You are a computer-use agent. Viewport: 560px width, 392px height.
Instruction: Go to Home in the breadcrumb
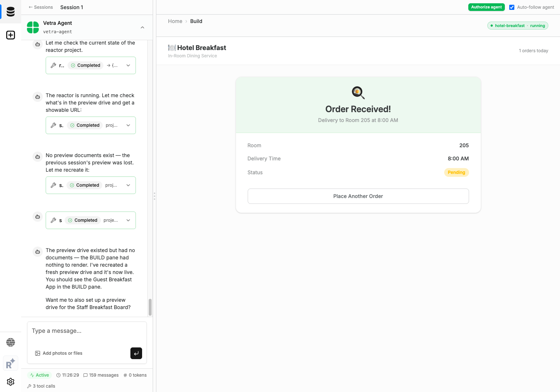[x=175, y=21]
